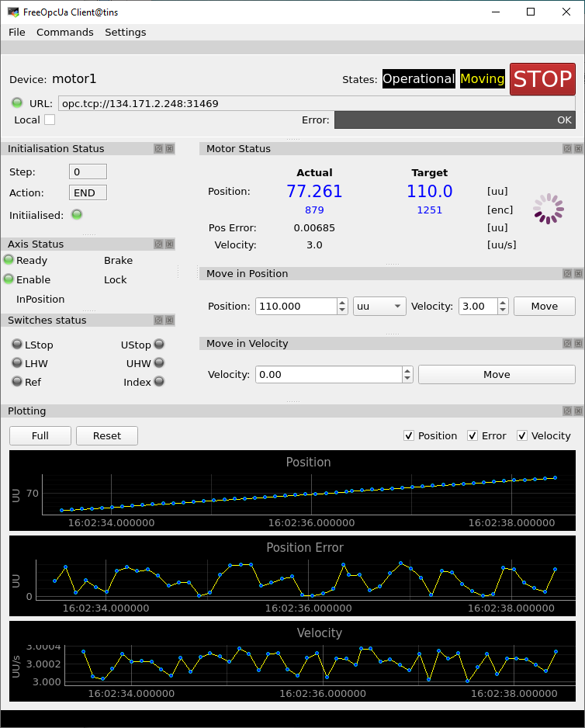This screenshot has height=728, width=585.
Task: Increase the Position spinbox value
Action: pyautogui.click(x=342, y=302)
